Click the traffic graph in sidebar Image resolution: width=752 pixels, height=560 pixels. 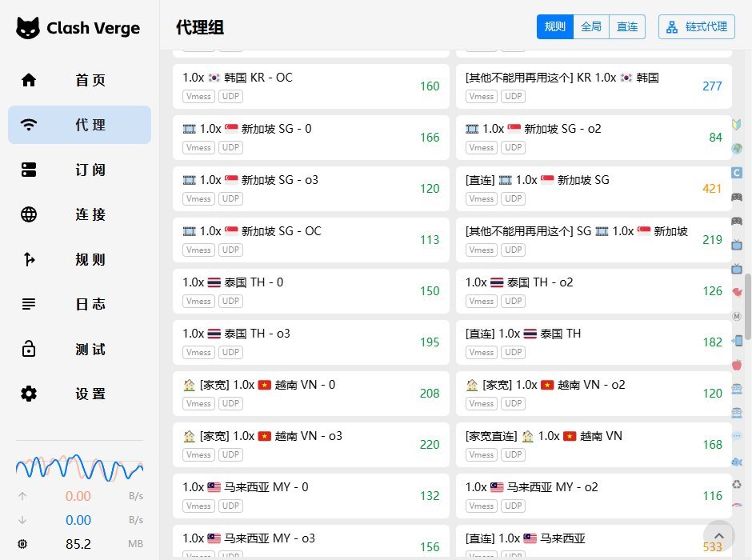80,467
